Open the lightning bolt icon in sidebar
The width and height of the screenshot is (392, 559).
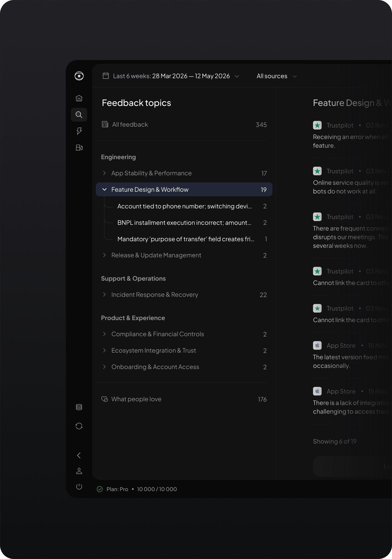[79, 131]
